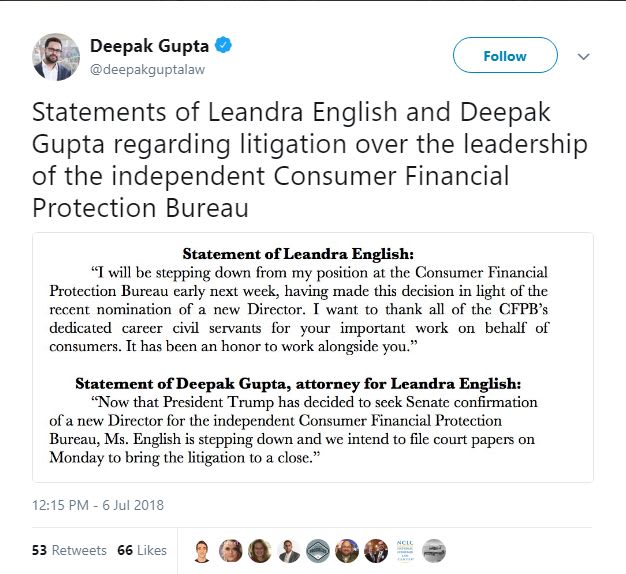View the 66 Likes list

[142, 550]
